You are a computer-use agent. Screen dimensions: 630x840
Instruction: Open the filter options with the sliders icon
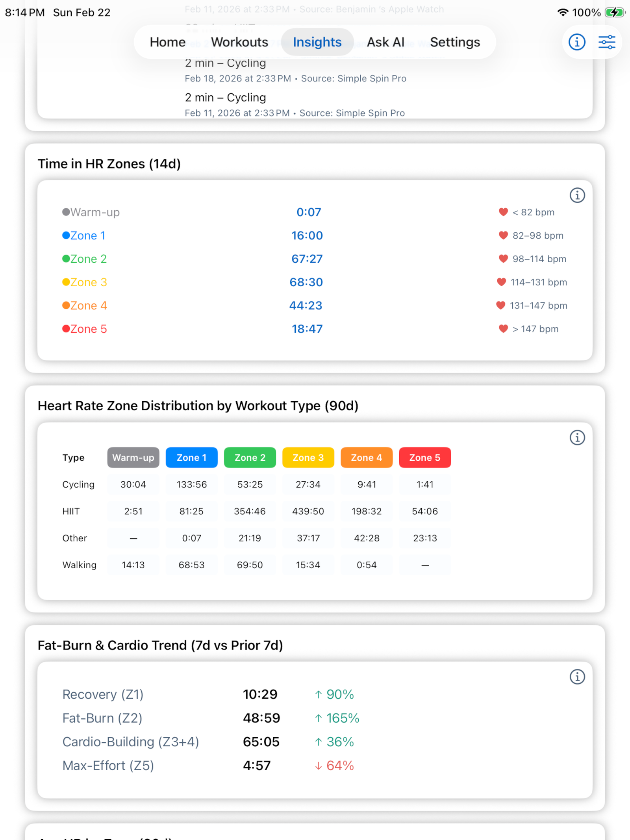pyautogui.click(x=606, y=42)
